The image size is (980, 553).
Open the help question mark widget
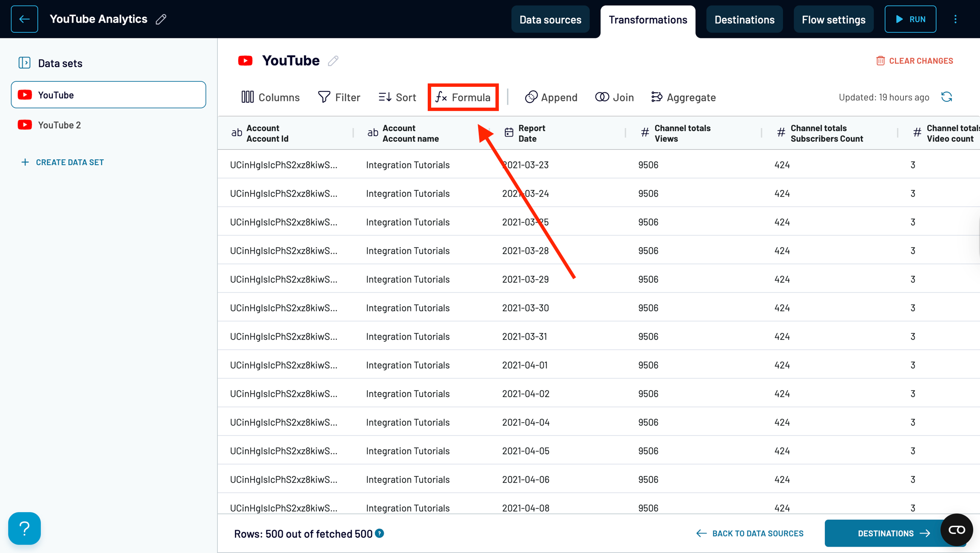tap(24, 528)
